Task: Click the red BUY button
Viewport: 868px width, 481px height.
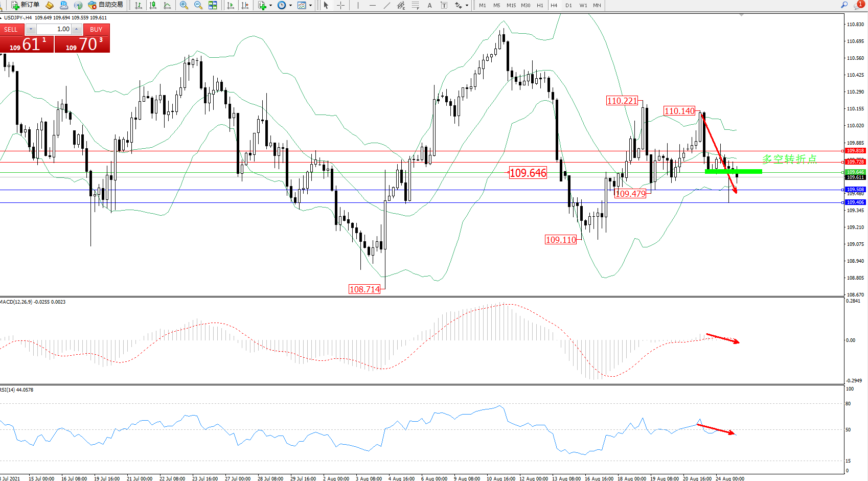Action: point(96,29)
